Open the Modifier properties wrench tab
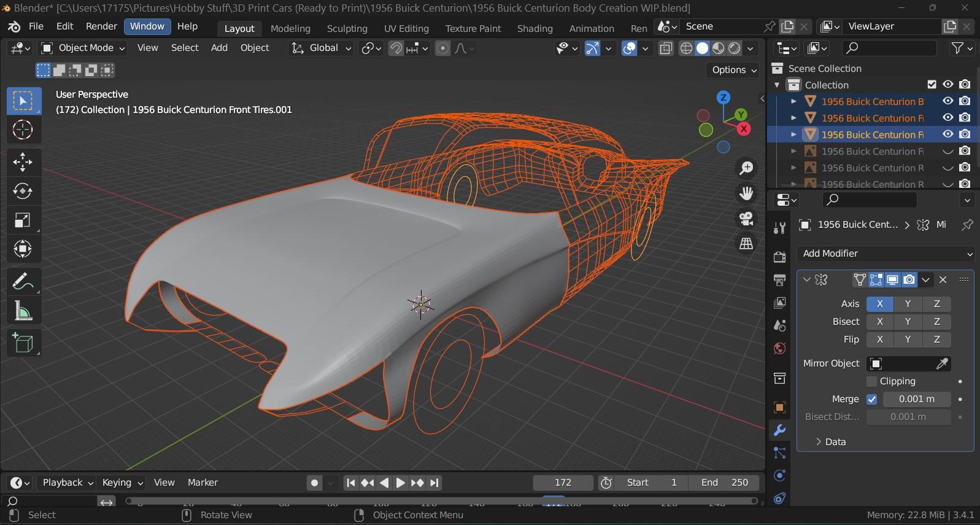This screenshot has width=980, height=525. pos(779,430)
